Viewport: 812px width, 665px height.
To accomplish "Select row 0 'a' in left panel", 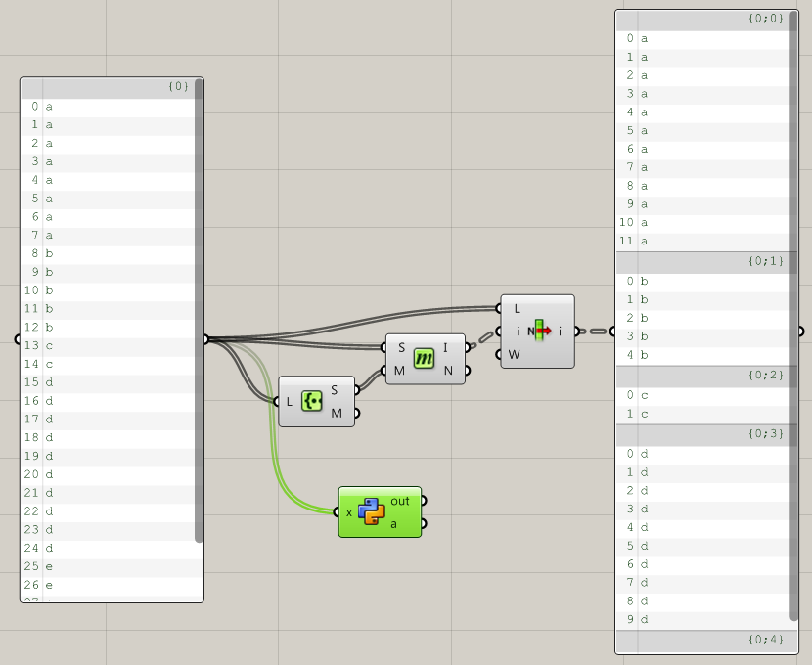I will (109, 107).
